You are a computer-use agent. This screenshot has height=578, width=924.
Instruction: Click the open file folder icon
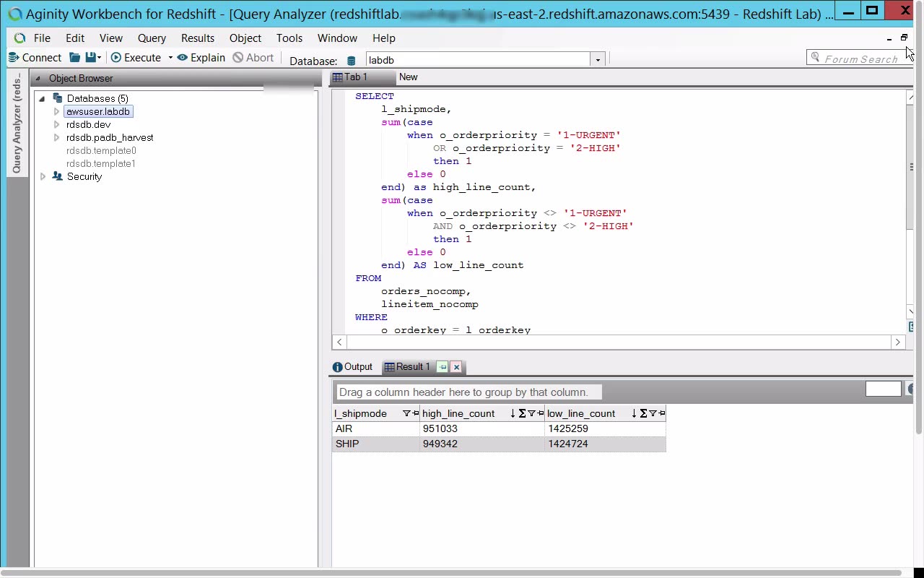[74, 58]
